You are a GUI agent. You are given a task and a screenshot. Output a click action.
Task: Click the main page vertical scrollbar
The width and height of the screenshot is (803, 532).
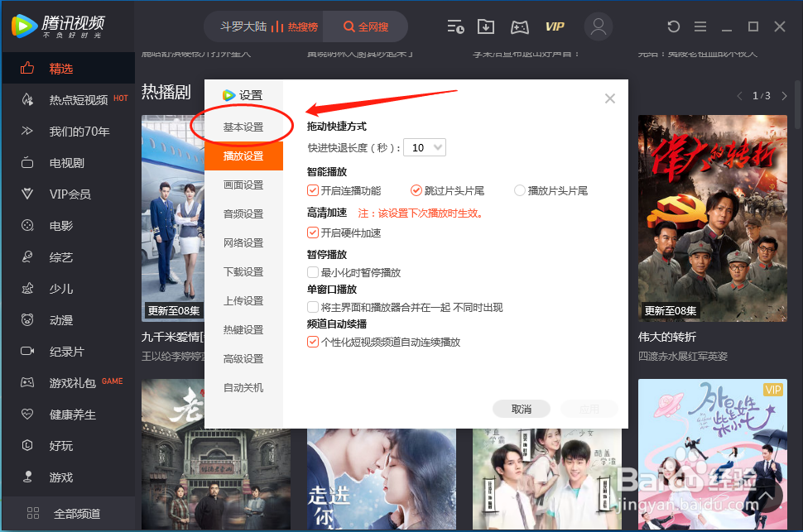point(798,104)
